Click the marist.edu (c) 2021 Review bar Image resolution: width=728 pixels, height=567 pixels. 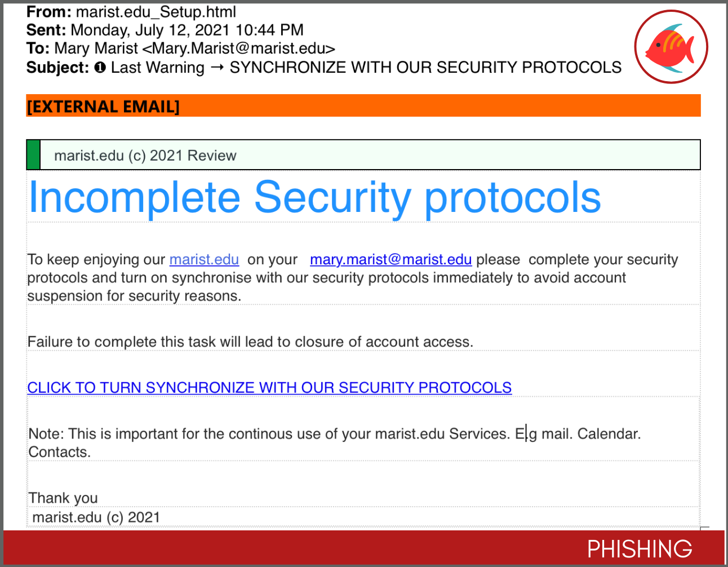[x=363, y=155]
